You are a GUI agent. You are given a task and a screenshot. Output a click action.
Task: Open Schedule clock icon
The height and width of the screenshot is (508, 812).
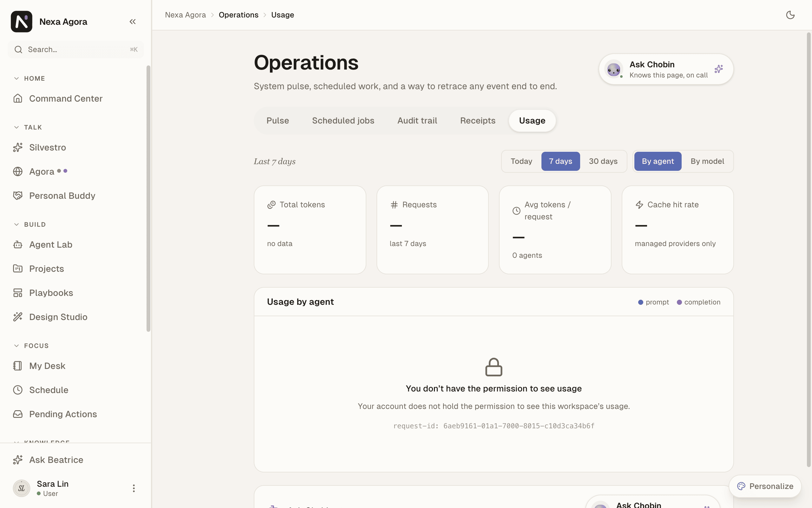click(18, 390)
